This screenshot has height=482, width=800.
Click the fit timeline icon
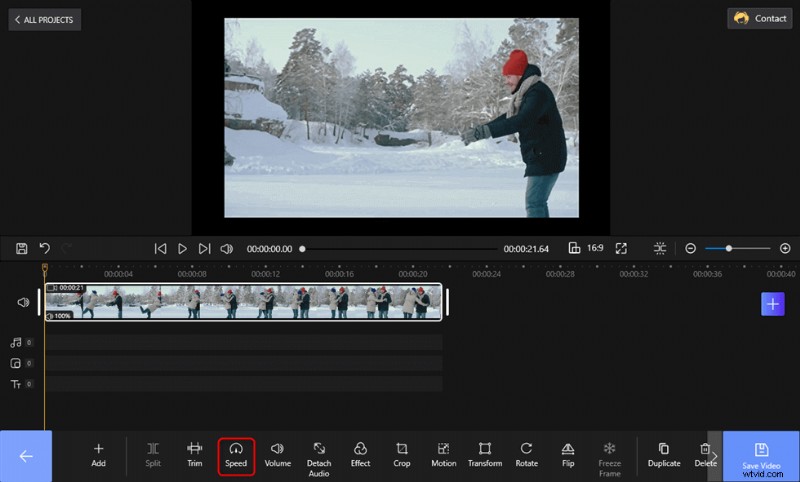point(660,248)
